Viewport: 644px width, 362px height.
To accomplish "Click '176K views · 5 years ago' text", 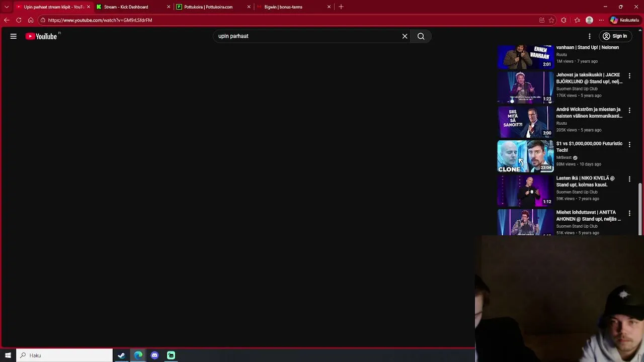I will [579, 96].
